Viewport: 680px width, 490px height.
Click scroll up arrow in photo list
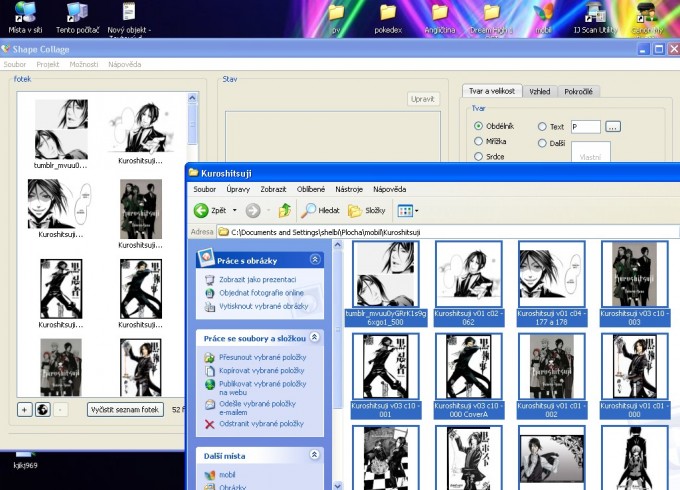point(193,98)
